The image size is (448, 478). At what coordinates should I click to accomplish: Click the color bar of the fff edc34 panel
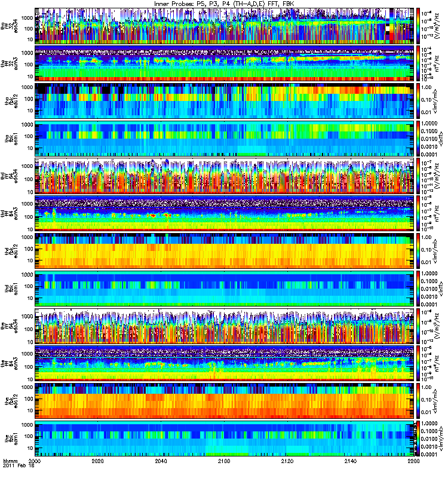coord(418,326)
